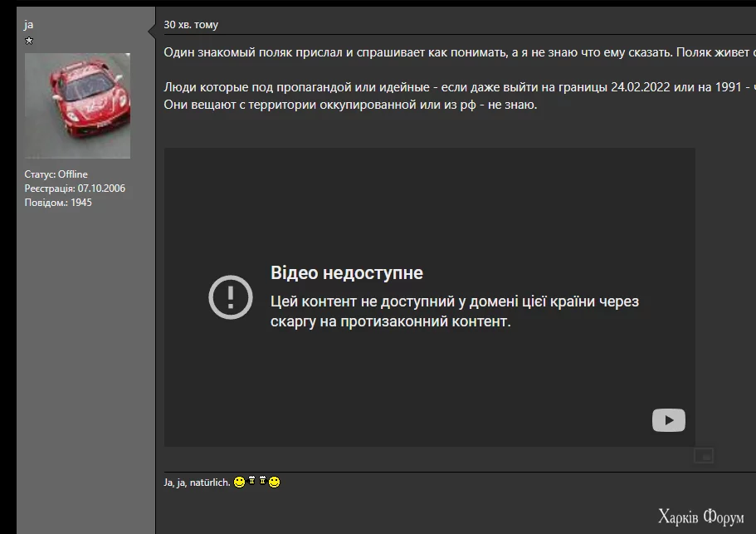Click the small square icon below the video
756x534 pixels.
coord(702,455)
